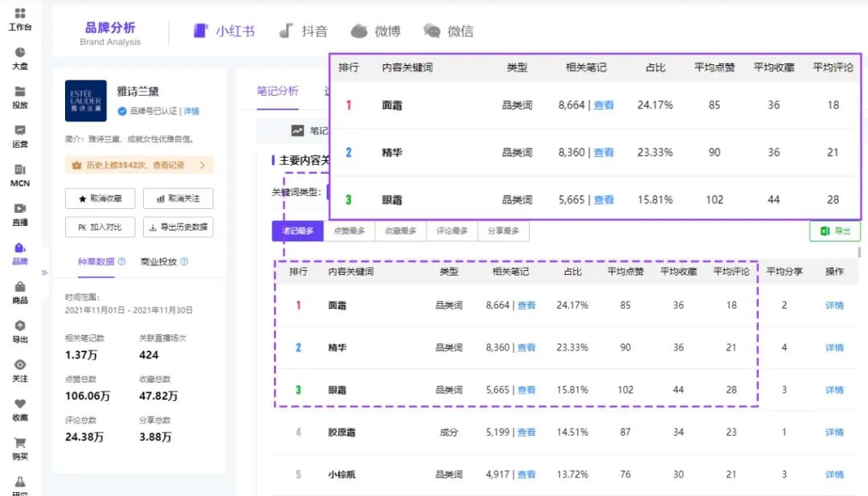This screenshot has height=496, width=868.
Task: Open 详情 for the 面霜 row
Action: coord(834,305)
